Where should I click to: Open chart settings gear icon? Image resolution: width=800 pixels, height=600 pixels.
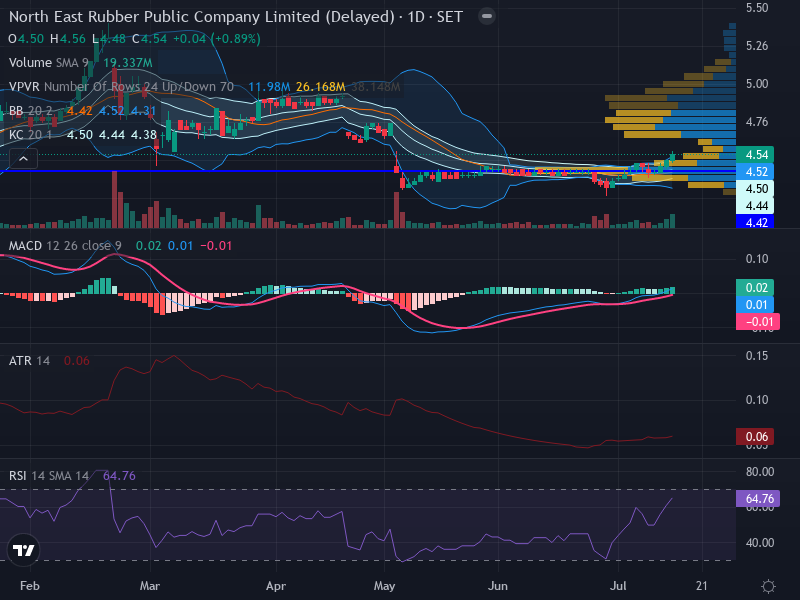pos(768,586)
